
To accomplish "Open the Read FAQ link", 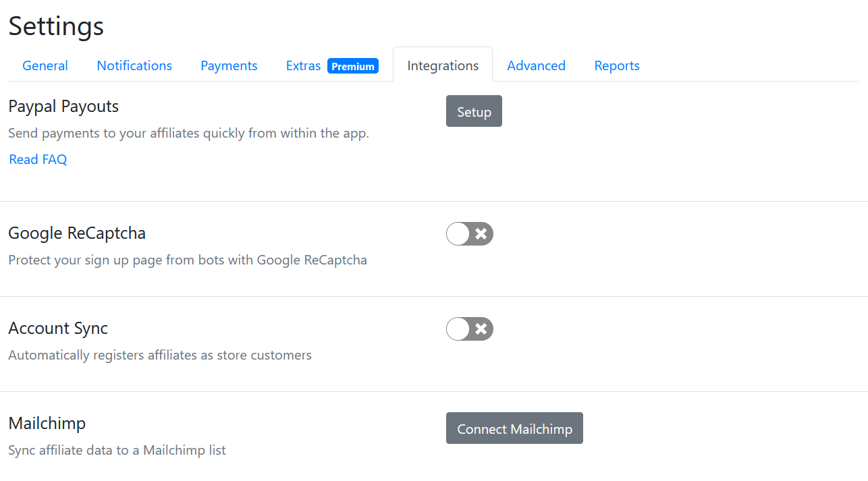I will [38, 159].
